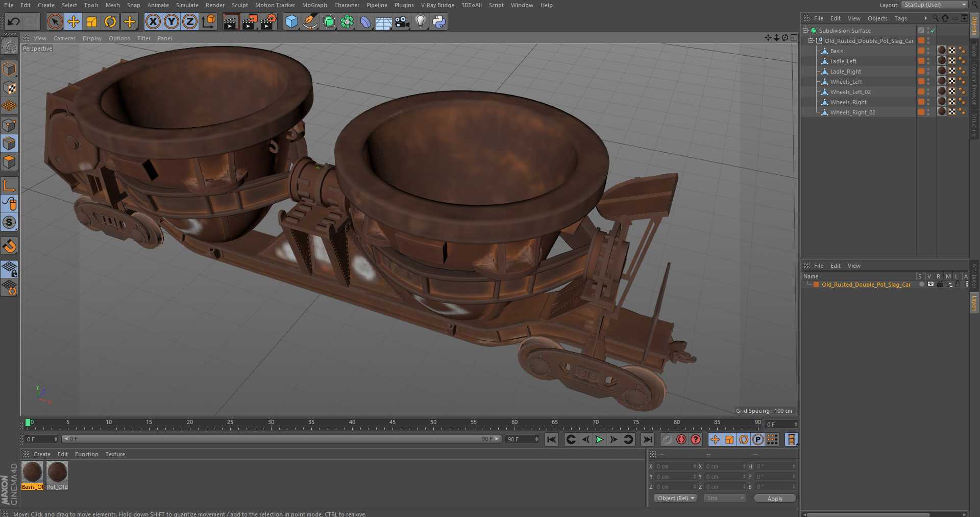
Task: Enable Snap magnet icon in sidebar
Action: click(x=9, y=246)
